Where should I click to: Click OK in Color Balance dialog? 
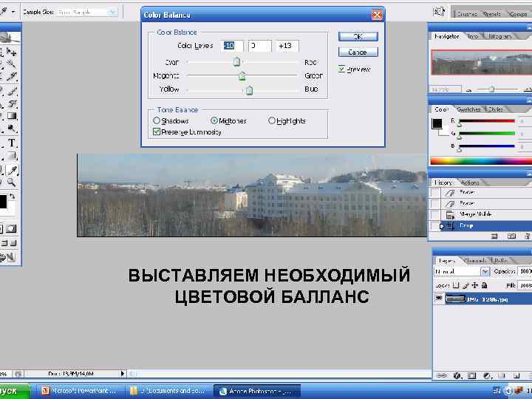tap(358, 36)
